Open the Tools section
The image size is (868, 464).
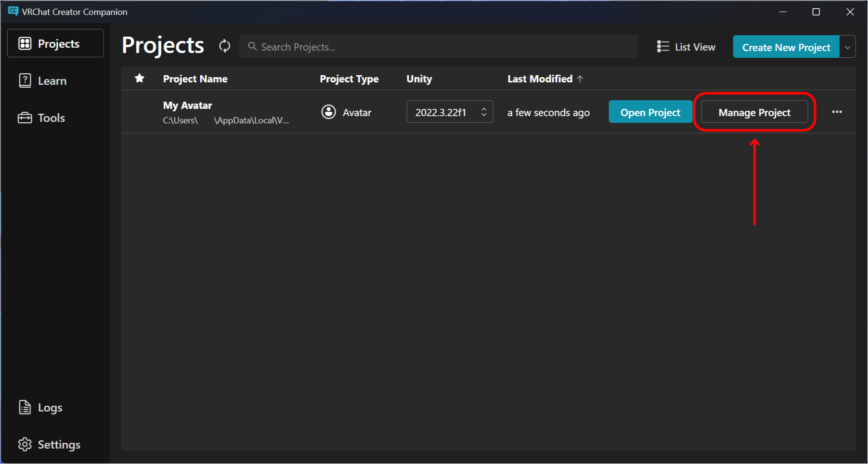click(x=41, y=118)
